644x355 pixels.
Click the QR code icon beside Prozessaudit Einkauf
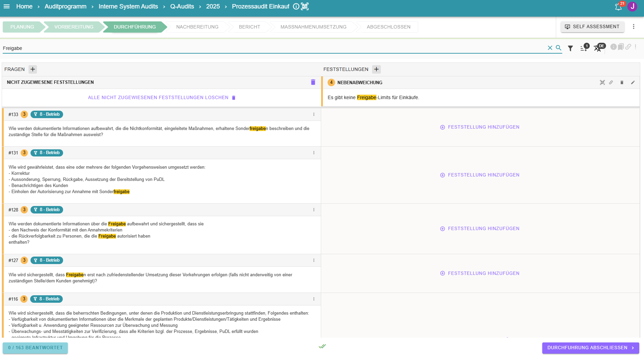305,6
